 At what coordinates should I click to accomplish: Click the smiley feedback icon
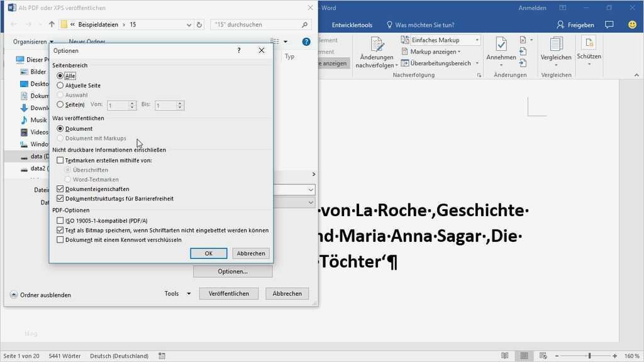click(632, 25)
